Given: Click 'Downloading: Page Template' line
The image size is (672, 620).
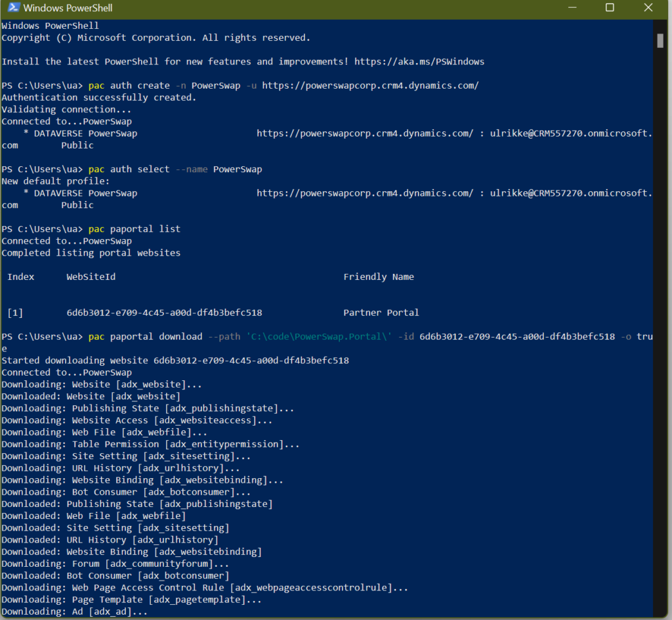Looking at the screenshot, I should pyautogui.click(x=131, y=600).
